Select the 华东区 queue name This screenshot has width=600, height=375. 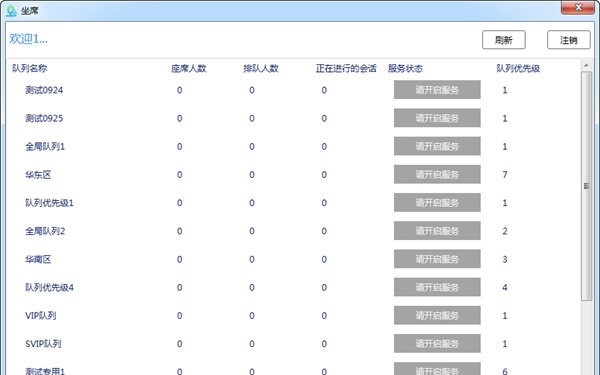pos(38,174)
